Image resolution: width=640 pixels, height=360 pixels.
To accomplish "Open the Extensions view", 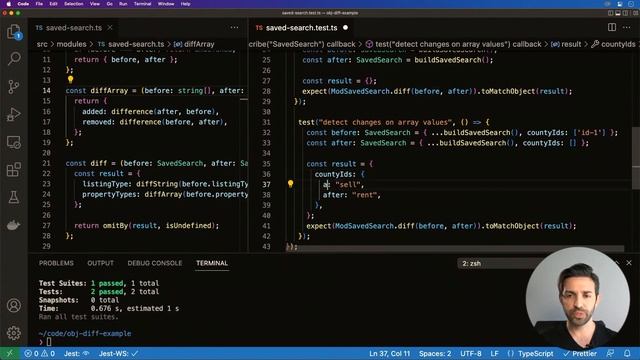I will coord(13,169).
